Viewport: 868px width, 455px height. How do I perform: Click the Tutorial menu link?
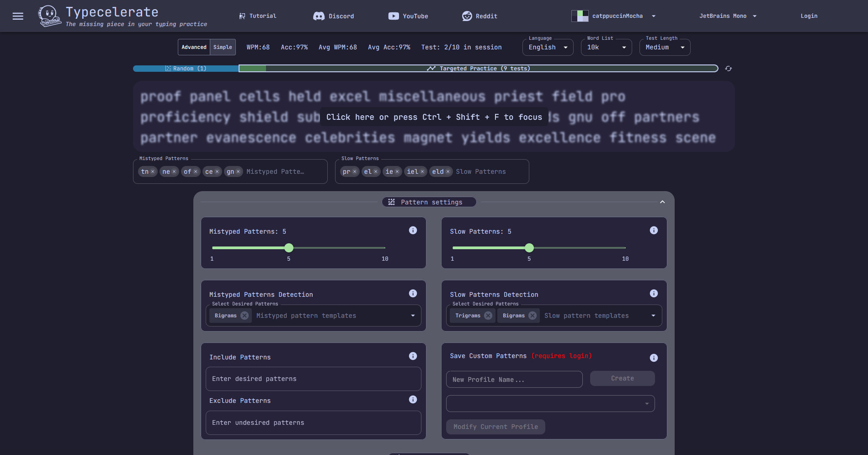coord(263,16)
